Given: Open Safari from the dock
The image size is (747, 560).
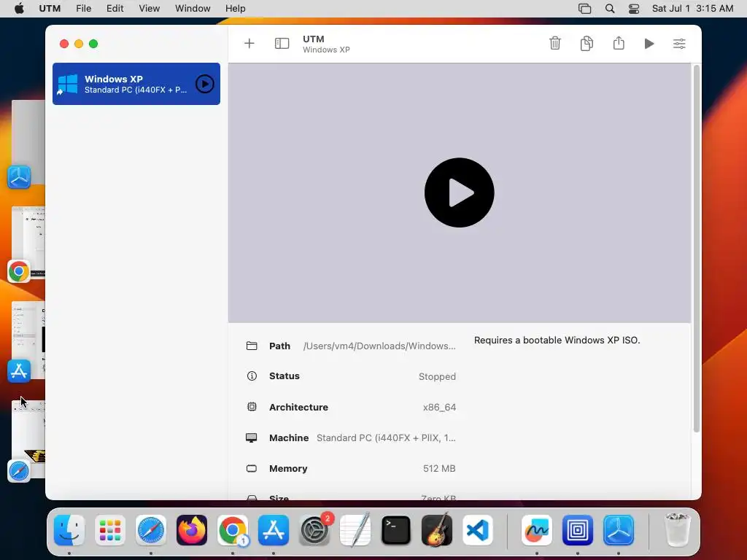Looking at the screenshot, I should [x=151, y=530].
